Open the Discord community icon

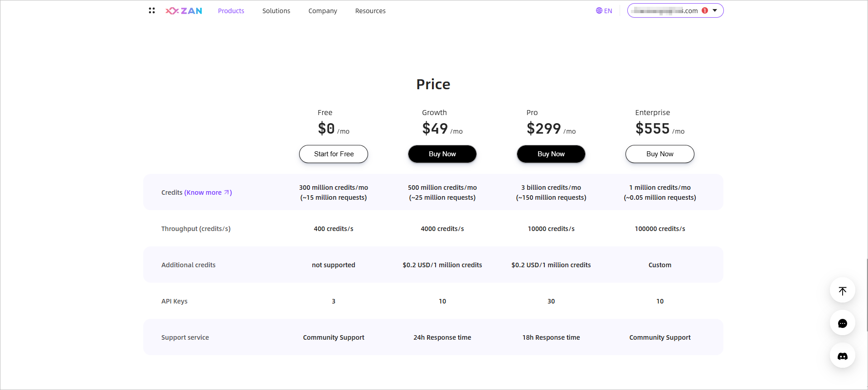click(x=843, y=356)
